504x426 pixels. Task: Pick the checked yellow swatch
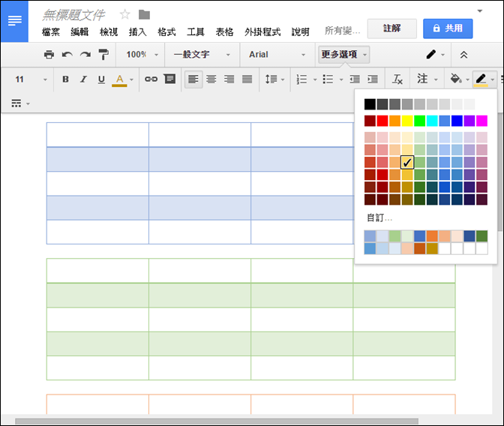point(407,162)
